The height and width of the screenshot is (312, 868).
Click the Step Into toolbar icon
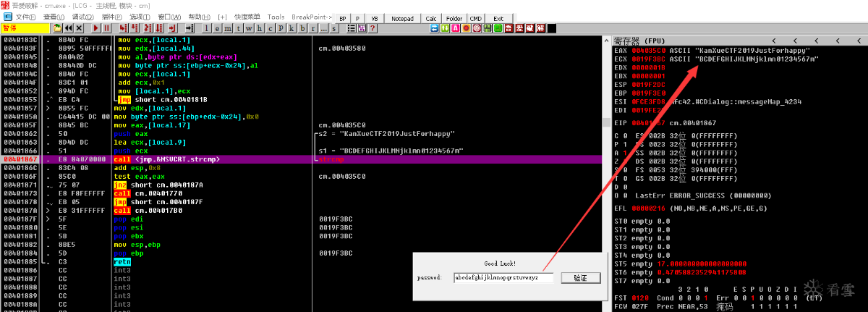click(124, 28)
